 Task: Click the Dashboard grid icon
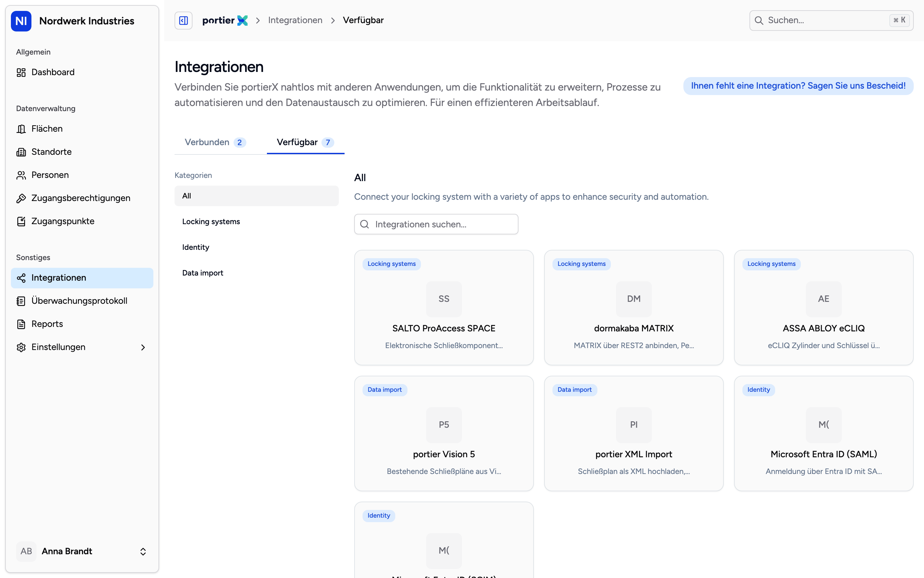(x=21, y=72)
